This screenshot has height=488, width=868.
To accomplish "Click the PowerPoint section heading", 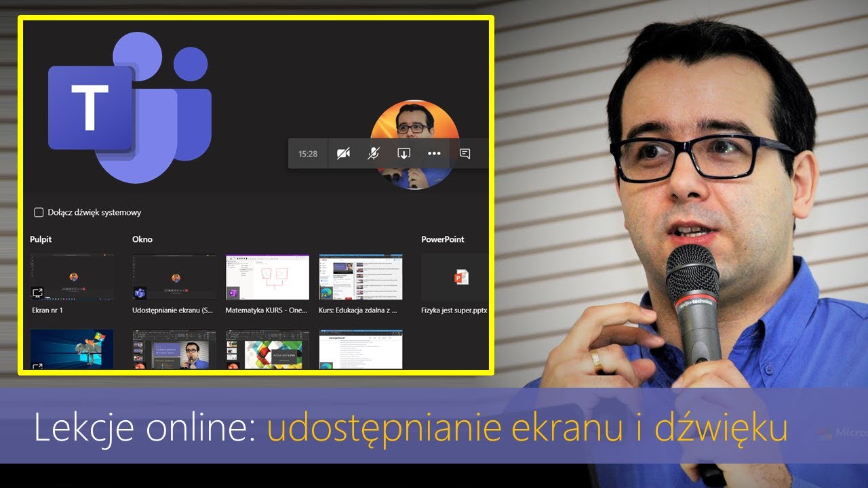I will click(443, 239).
